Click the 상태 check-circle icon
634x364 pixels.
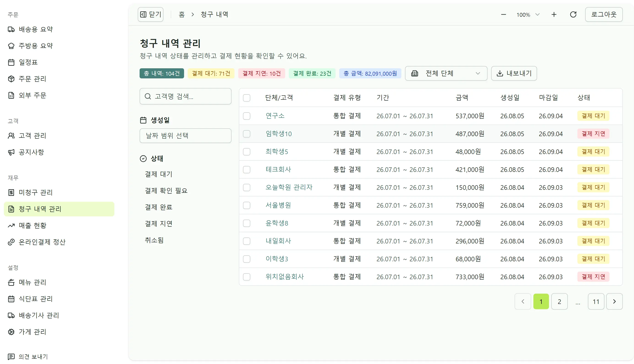point(143,158)
